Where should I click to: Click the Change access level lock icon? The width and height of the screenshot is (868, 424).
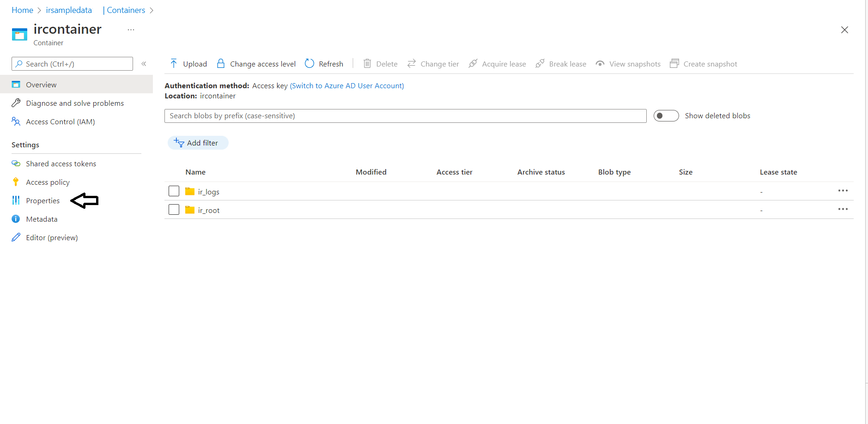[221, 63]
